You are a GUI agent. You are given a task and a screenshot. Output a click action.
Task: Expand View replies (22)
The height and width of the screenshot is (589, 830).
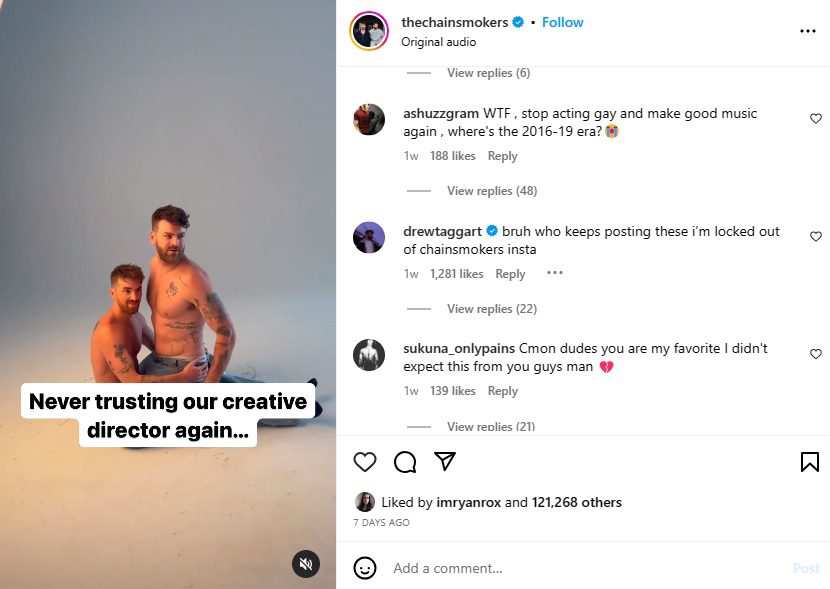(x=491, y=309)
